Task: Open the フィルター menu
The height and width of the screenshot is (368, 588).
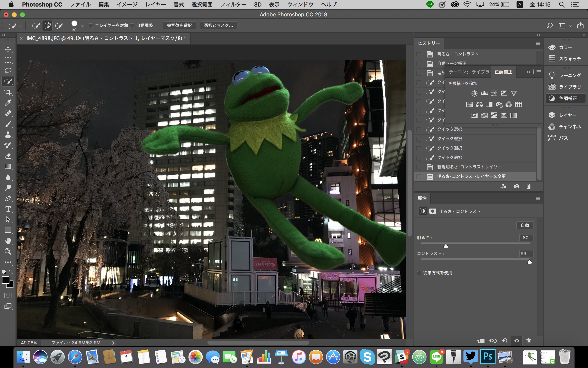Action: point(233,4)
